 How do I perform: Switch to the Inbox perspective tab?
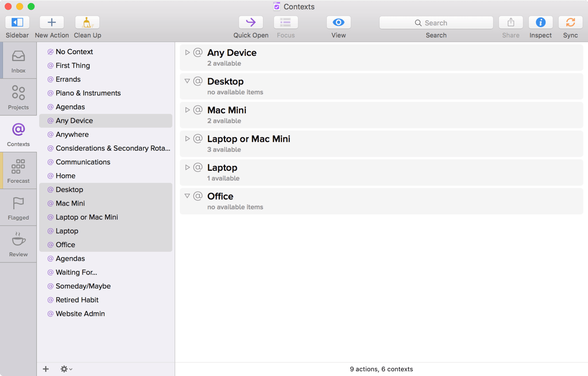(18, 60)
